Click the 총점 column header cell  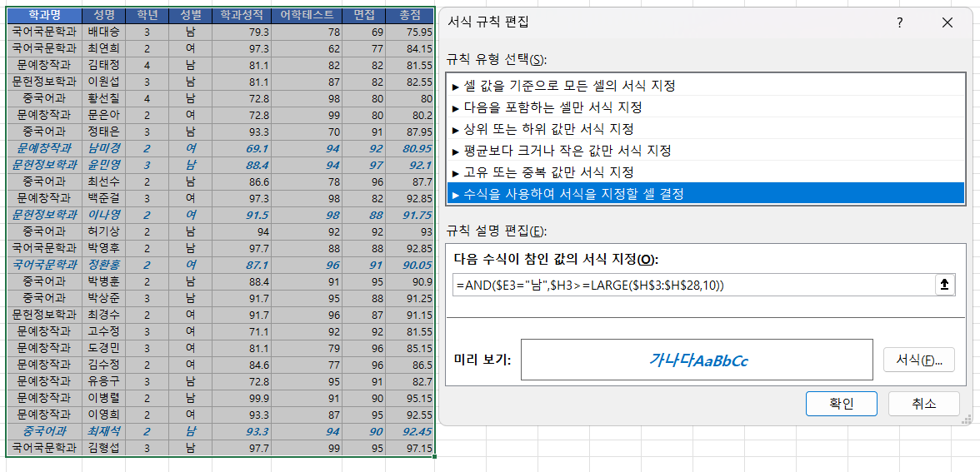tap(410, 15)
